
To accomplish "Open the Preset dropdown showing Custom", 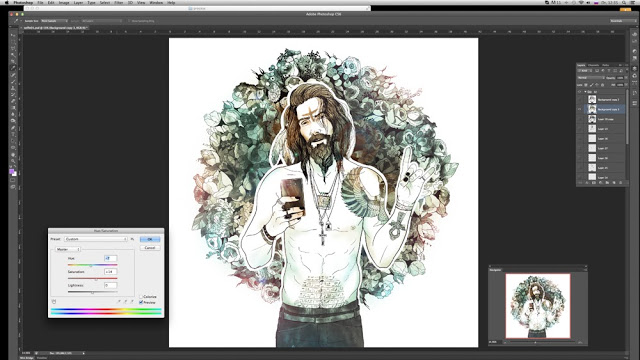I will (x=96, y=239).
